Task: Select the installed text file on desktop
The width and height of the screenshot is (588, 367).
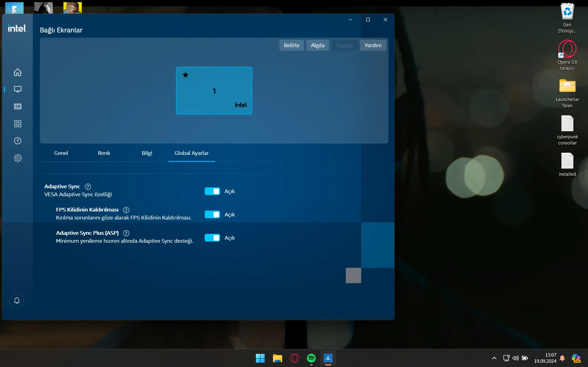Action: [x=567, y=165]
